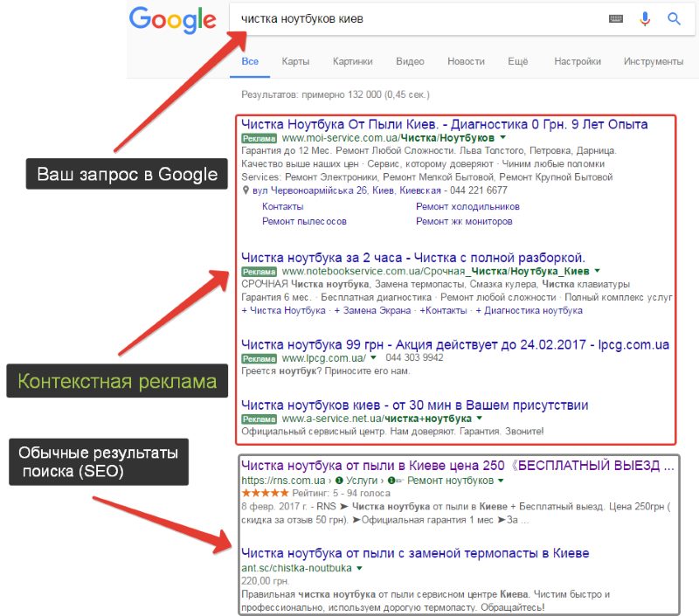Click + Диагностика ноутбука sitelink
Image resolution: width=699 pixels, height=616 pixels.
click(x=529, y=310)
